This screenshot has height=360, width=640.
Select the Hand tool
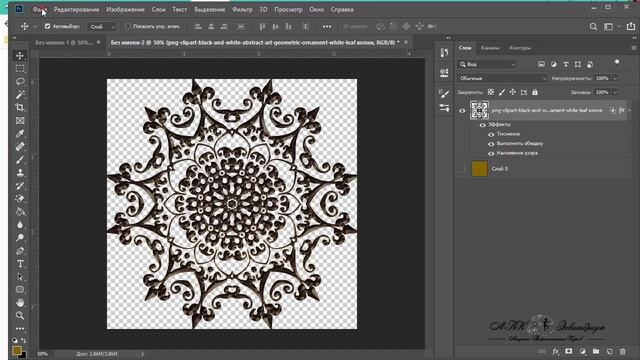20,302
